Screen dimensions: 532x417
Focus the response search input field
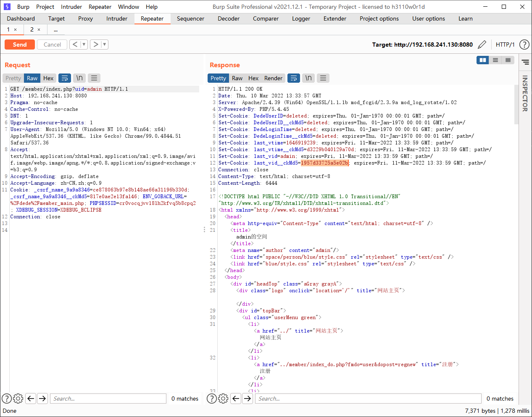[x=368, y=399]
